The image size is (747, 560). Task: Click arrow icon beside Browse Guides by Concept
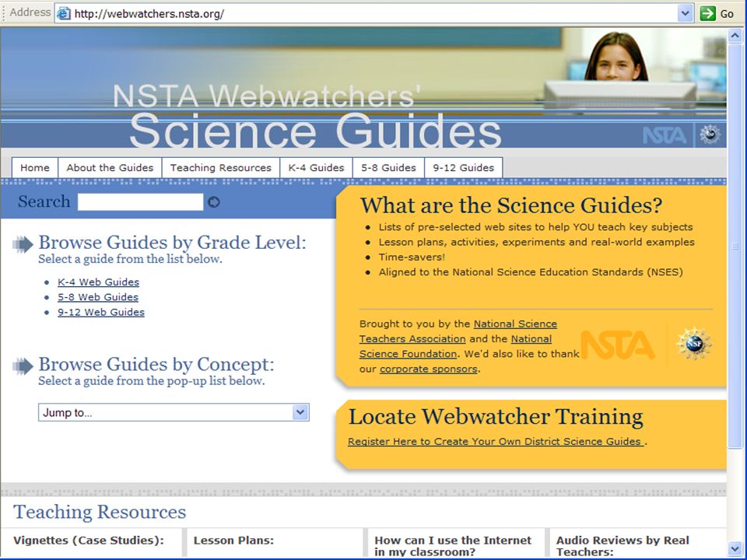tap(23, 366)
